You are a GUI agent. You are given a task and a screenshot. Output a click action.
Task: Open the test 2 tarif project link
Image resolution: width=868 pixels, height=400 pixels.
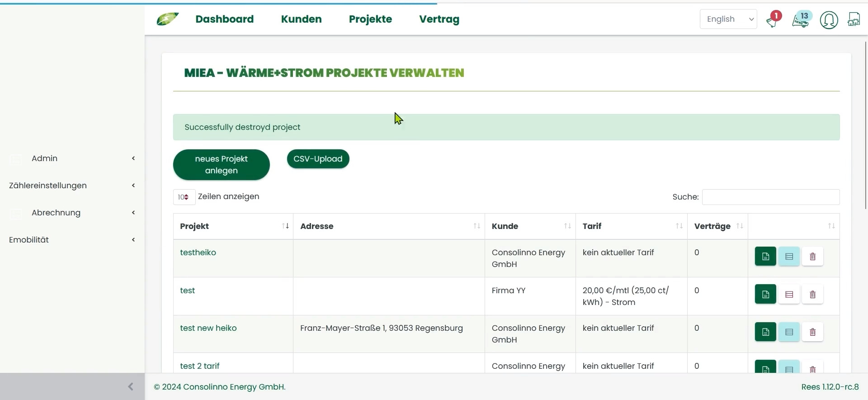(200, 366)
